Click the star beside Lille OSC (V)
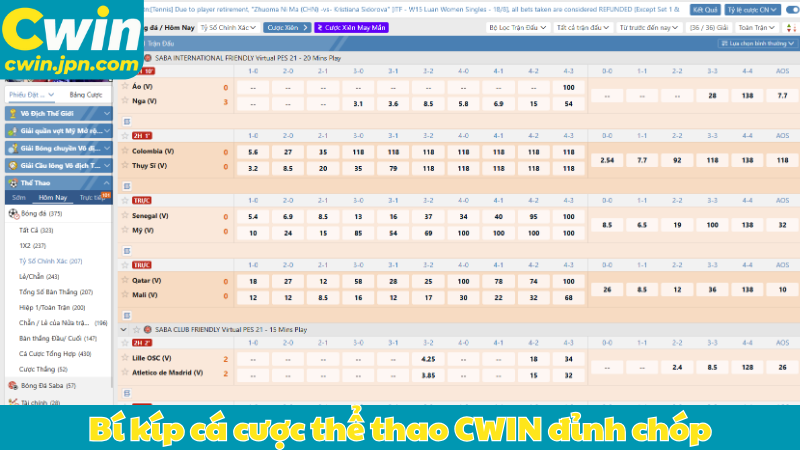 click(126, 358)
